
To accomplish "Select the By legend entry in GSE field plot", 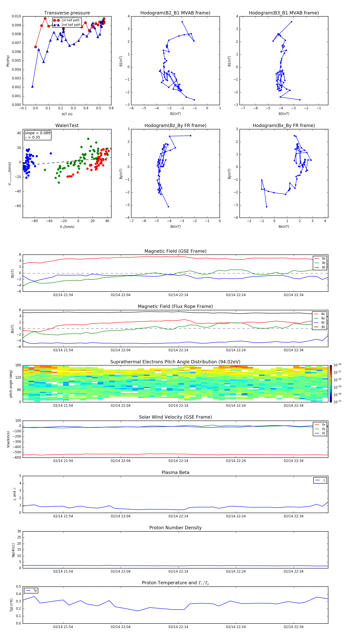I will (x=320, y=263).
